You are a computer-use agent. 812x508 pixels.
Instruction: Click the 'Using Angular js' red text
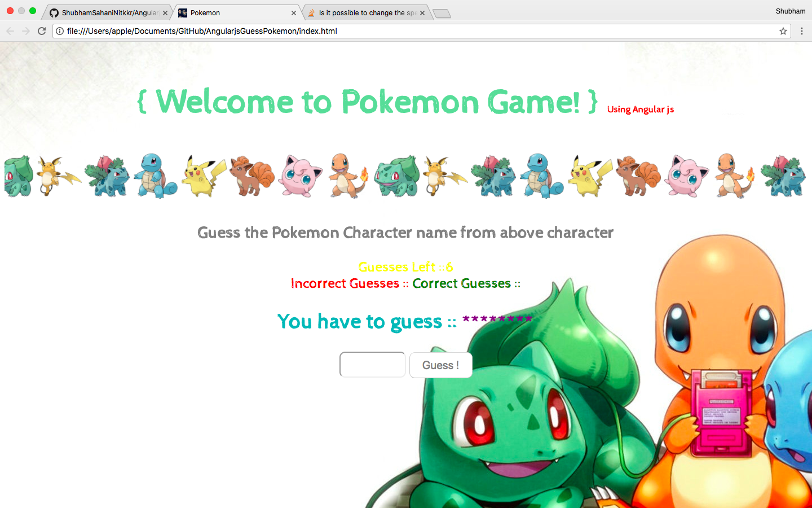coord(641,110)
